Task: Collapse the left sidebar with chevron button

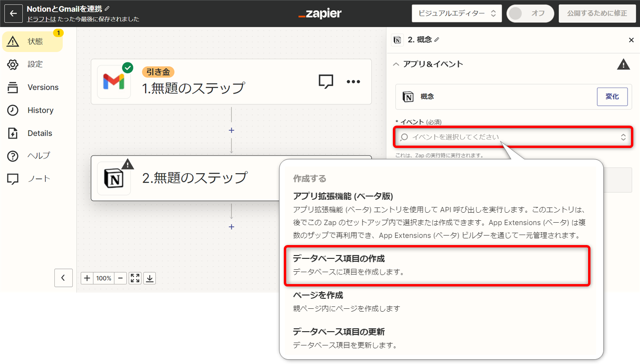Action: tap(63, 278)
